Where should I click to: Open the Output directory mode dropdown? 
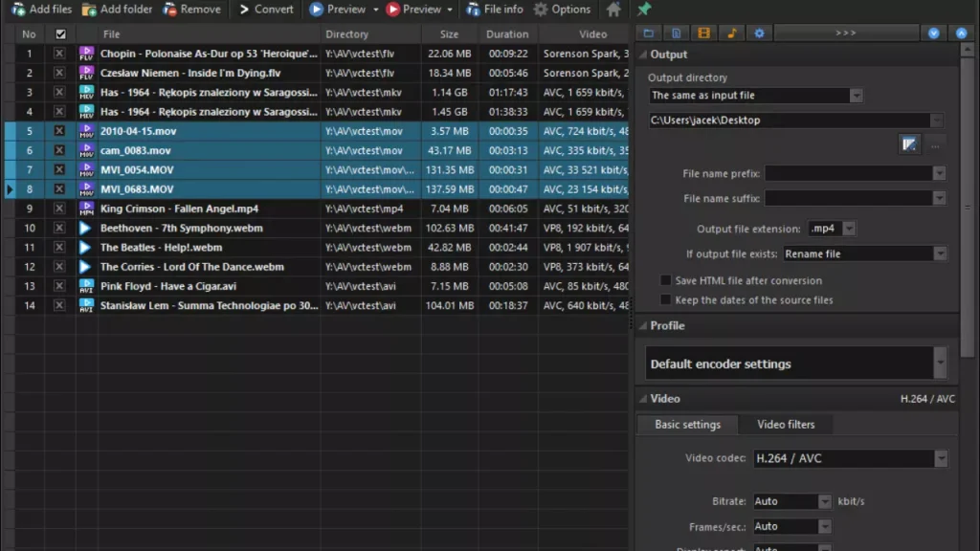tap(857, 96)
